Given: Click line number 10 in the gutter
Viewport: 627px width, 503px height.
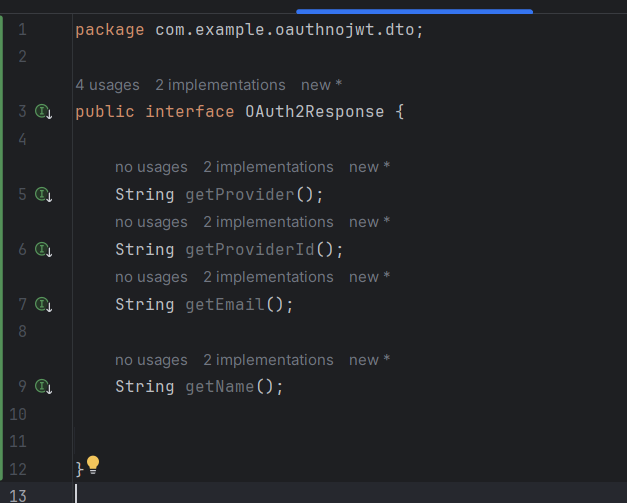Looking at the screenshot, I should [18, 414].
